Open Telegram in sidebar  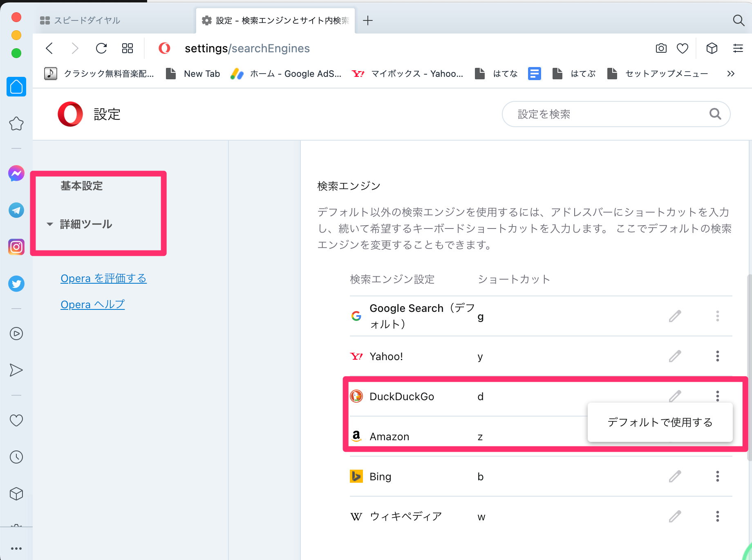click(16, 210)
